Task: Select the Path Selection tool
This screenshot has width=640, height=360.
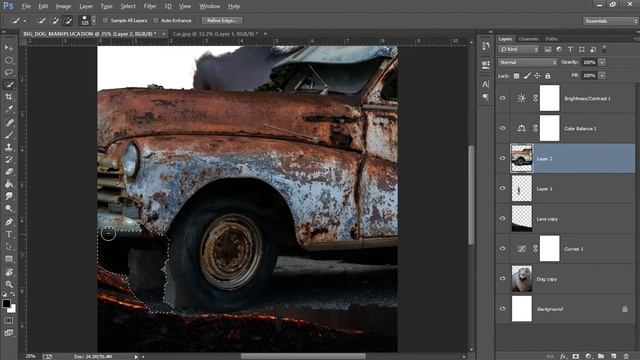Action: (9, 247)
